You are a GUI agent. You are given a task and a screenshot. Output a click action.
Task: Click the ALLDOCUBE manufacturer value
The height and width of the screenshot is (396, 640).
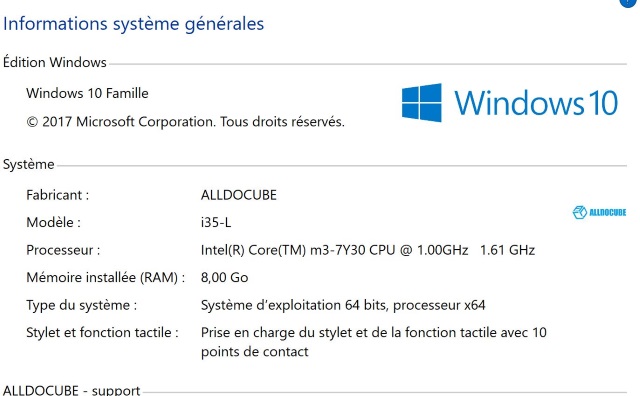point(239,195)
